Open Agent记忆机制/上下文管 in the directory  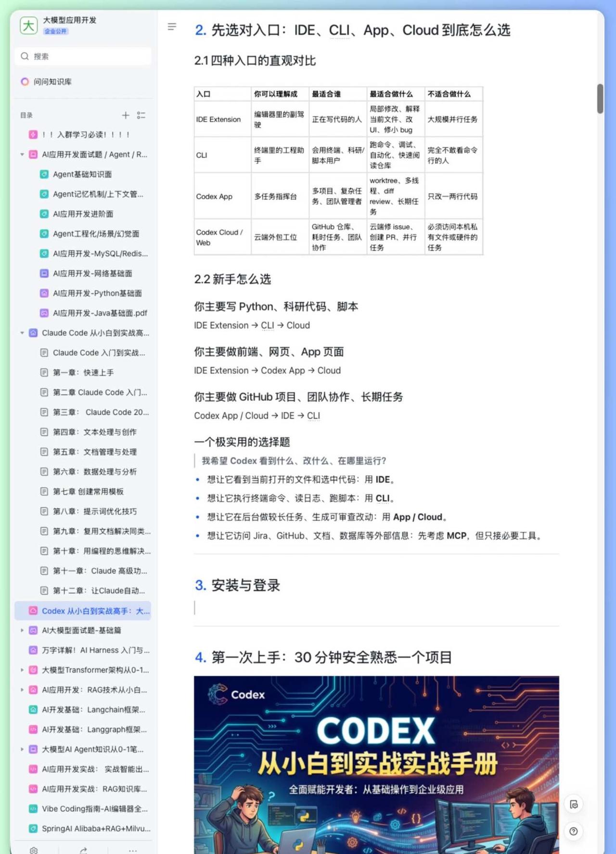click(98, 194)
